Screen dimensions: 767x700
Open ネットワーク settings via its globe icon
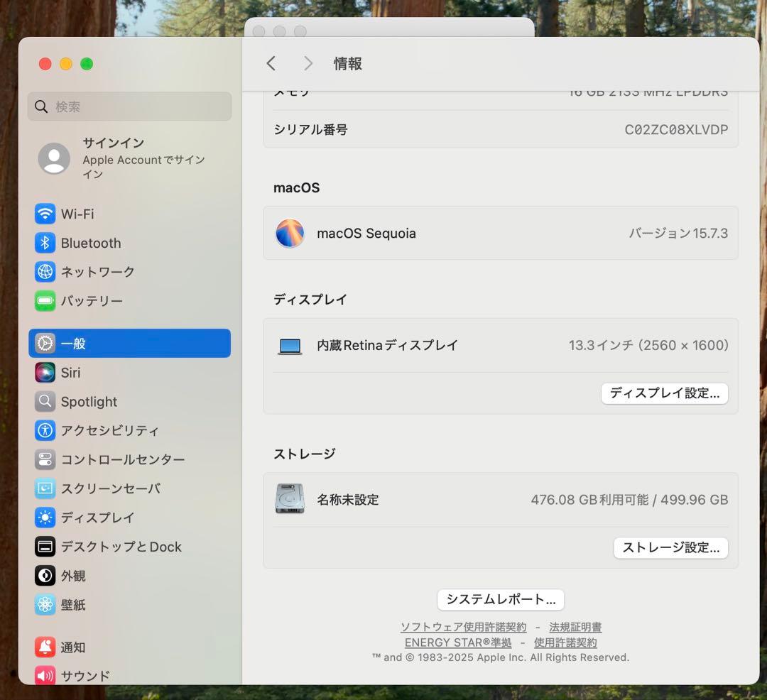coord(45,272)
